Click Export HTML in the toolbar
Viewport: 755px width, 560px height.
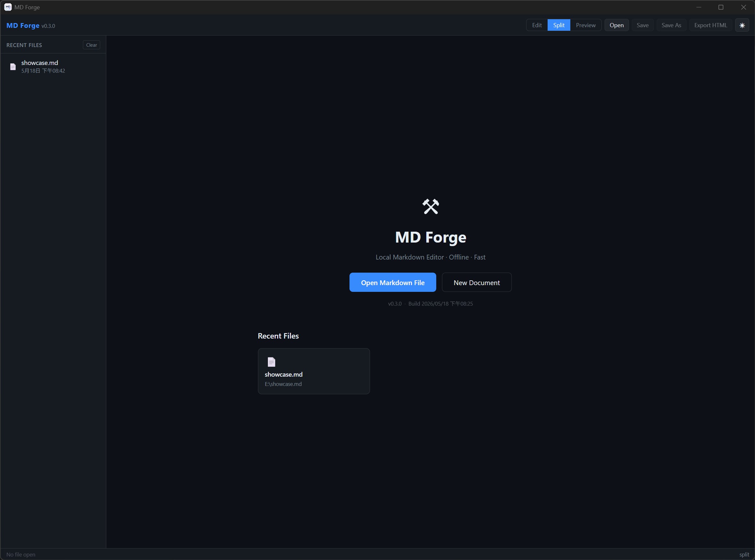[711, 25]
